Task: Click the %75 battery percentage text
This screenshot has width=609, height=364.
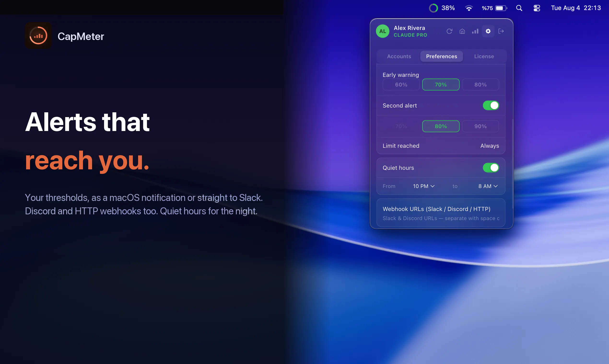Action: [487, 8]
